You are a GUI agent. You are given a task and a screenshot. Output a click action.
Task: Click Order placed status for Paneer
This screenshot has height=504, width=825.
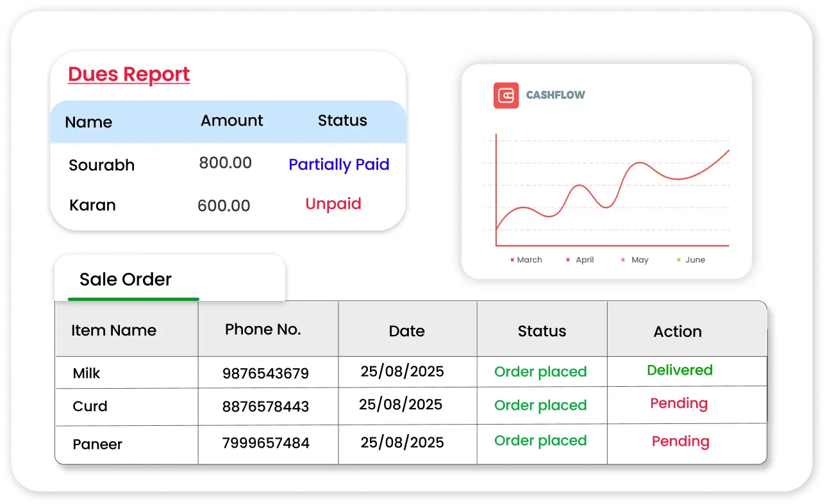coord(540,441)
